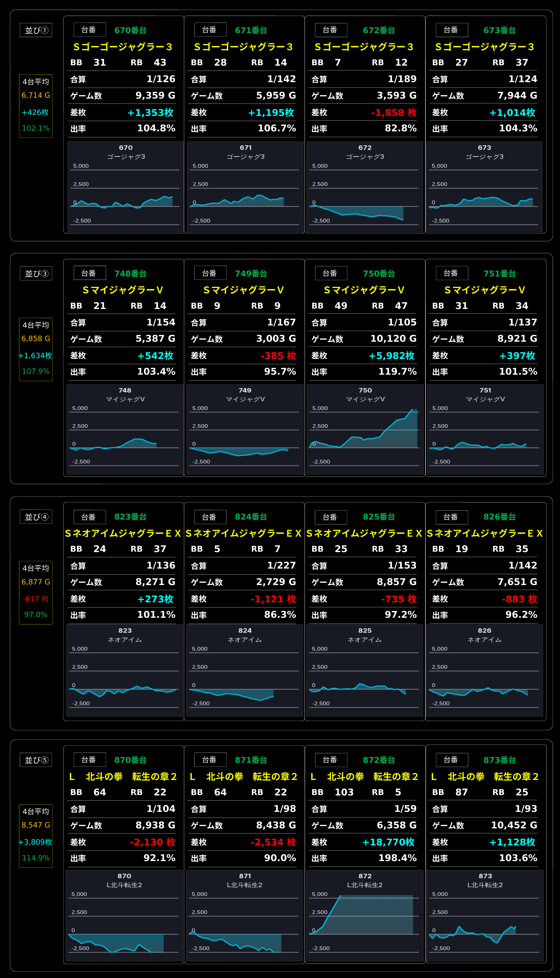Select the 873番台 machine number heading

[500, 760]
